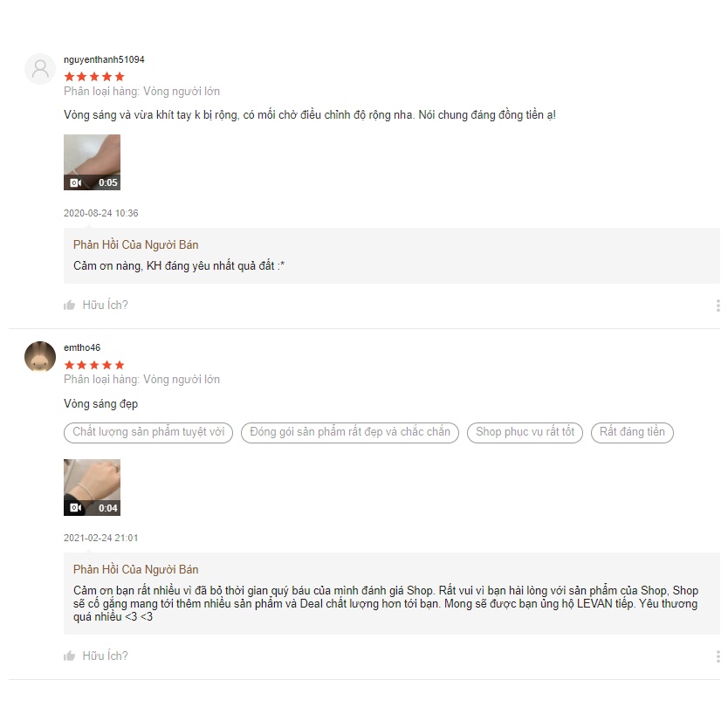Open more options for nguyenthanh51094's review
Viewport: 728px width, 728px height.
pos(718,306)
